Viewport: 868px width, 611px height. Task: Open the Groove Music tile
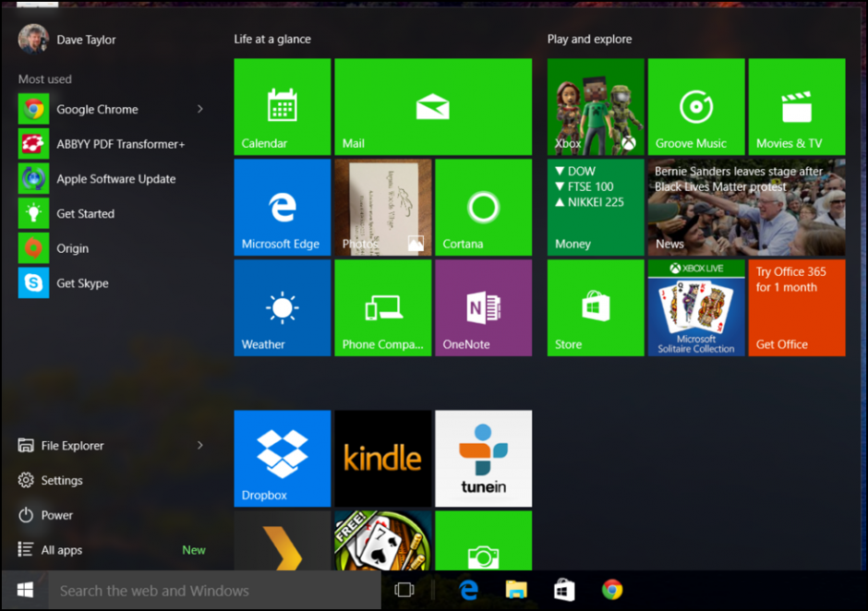(x=695, y=106)
